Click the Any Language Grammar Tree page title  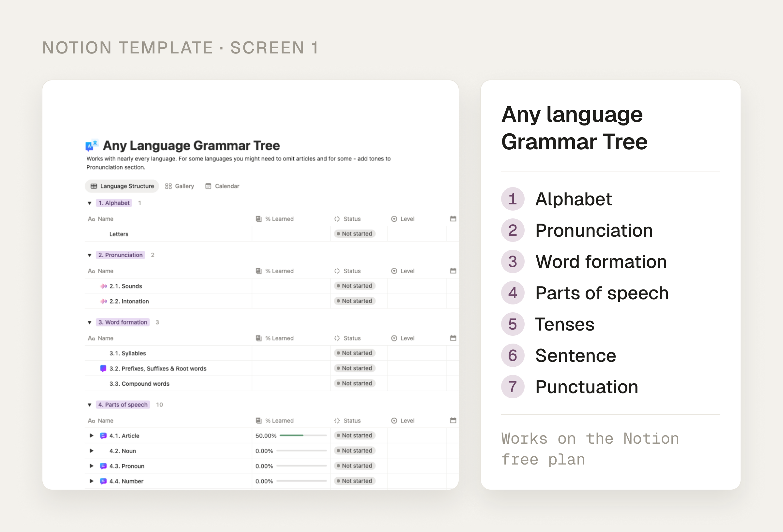point(191,145)
